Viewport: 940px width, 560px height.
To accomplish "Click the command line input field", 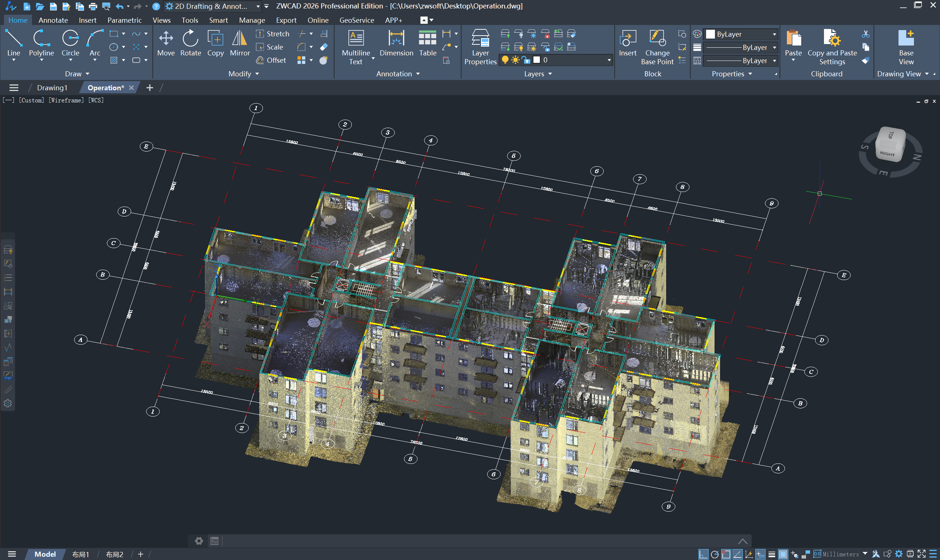I will click(x=480, y=541).
